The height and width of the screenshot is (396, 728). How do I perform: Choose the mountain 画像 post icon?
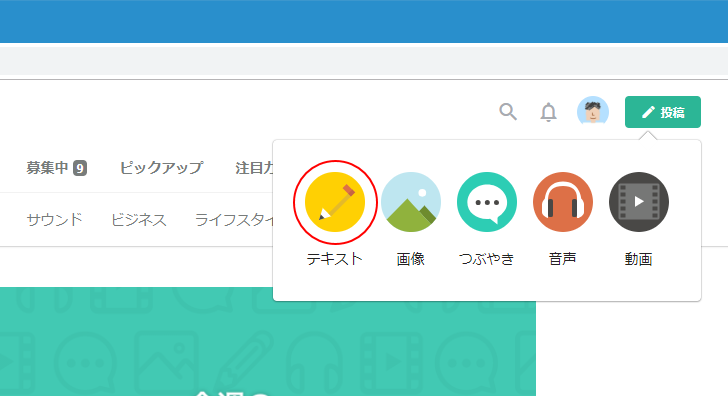[410, 202]
